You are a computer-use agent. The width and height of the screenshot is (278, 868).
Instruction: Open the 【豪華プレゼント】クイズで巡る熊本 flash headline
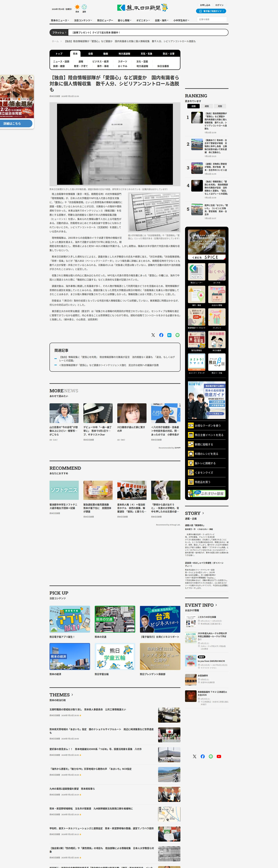(x=96, y=33)
